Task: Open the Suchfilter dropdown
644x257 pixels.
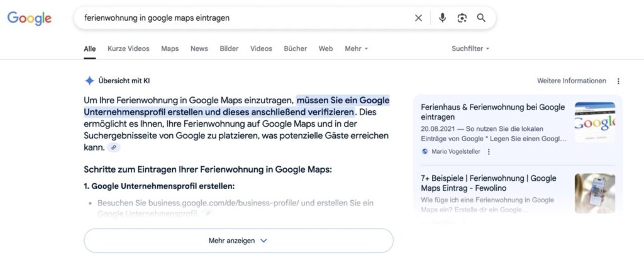Action: tap(470, 49)
